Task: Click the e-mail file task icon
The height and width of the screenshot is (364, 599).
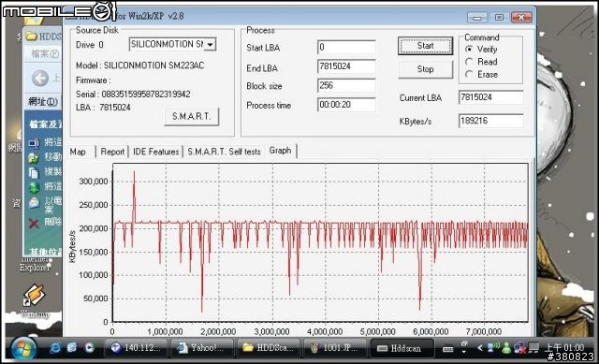Action: [x=34, y=202]
